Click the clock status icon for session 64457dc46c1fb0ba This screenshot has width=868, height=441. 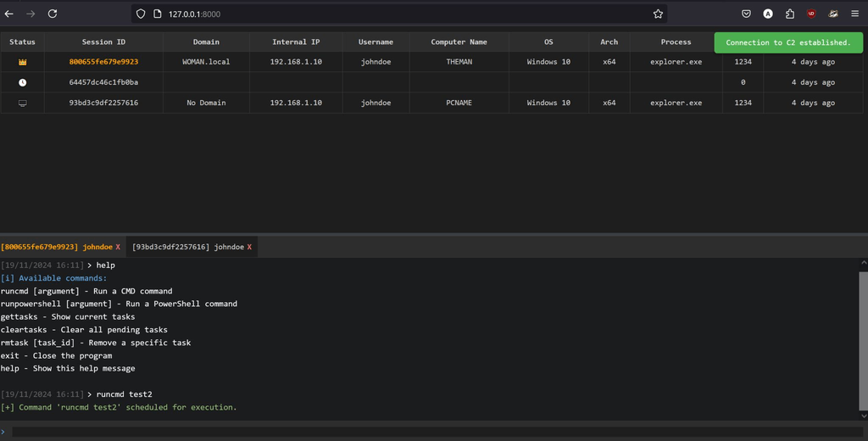coord(22,82)
